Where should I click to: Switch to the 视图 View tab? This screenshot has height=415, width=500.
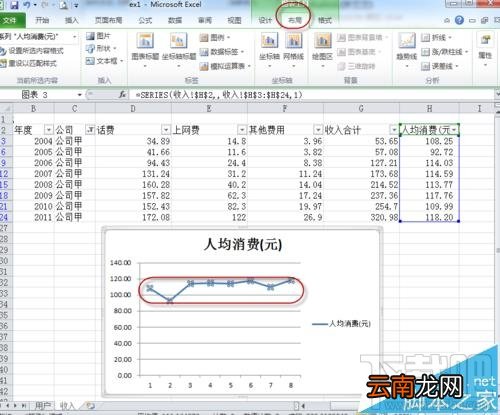(234, 21)
